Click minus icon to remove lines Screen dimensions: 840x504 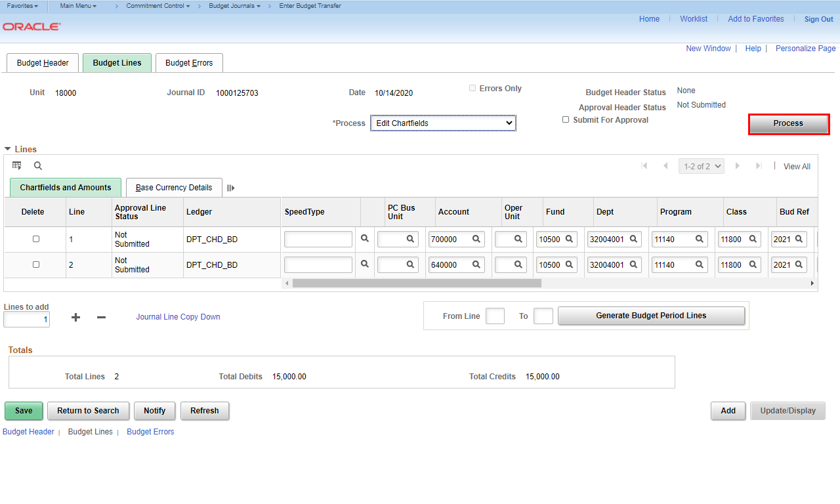[x=101, y=317]
